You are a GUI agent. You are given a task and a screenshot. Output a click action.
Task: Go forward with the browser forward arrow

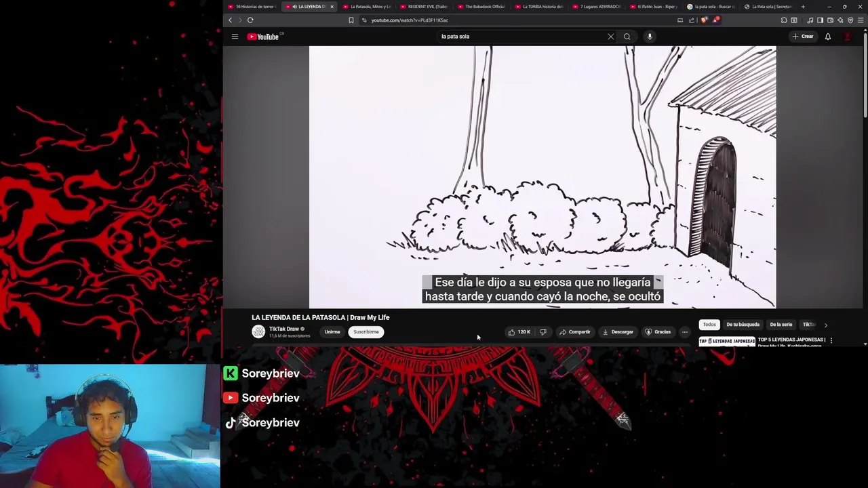pos(239,20)
